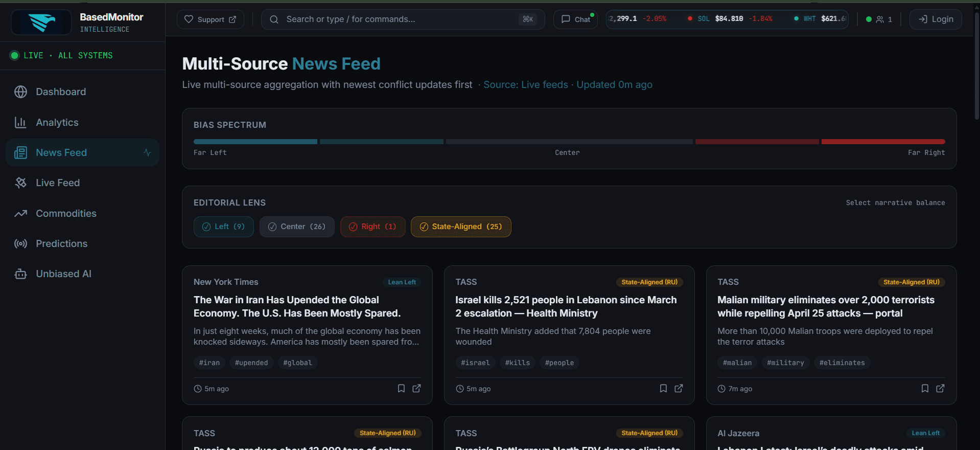Go to Dashboard in sidebar
The width and height of the screenshot is (980, 450).
point(82,92)
